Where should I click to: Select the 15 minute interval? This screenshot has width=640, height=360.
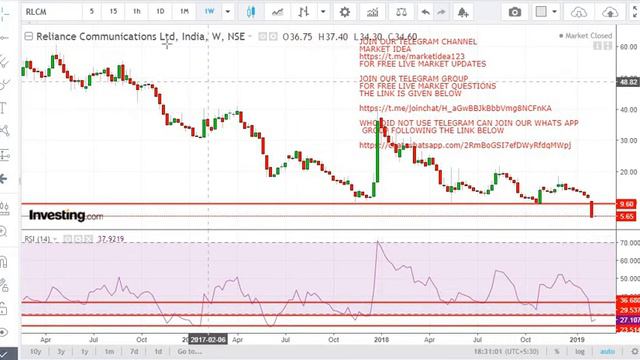113,11
